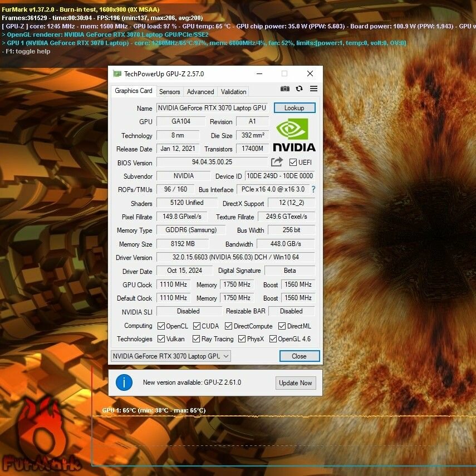Click the Default Clock 1110 MHz value
This screenshot has width=476, height=476.
tap(173, 298)
